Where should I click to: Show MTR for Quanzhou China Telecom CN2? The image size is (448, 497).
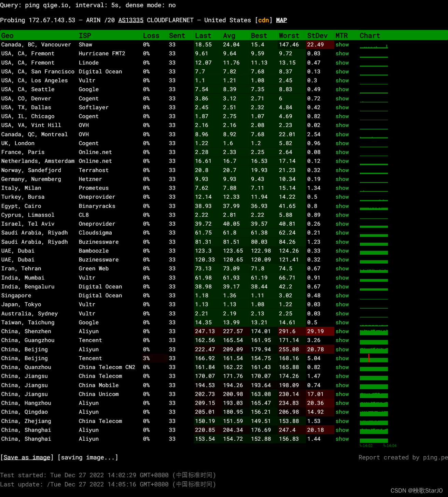pyautogui.click(x=342, y=367)
